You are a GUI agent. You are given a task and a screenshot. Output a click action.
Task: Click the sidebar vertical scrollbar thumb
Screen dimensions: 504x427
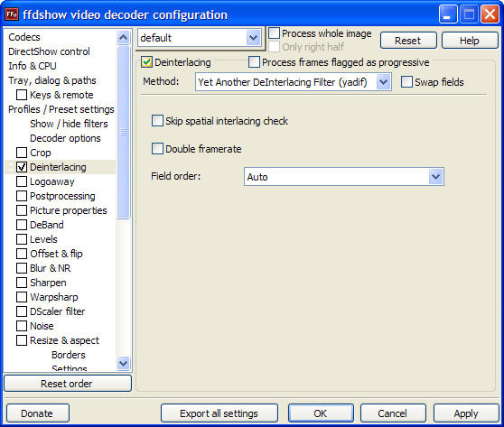(x=124, y=132)
